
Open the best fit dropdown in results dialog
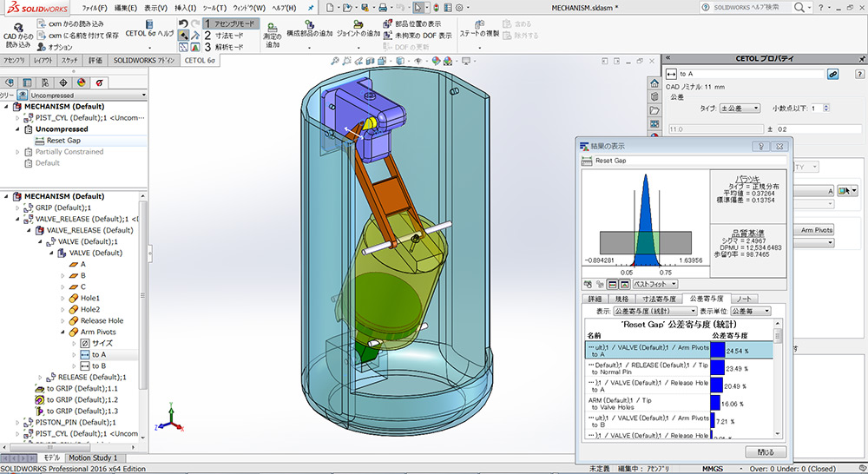(x=655, y=284)
